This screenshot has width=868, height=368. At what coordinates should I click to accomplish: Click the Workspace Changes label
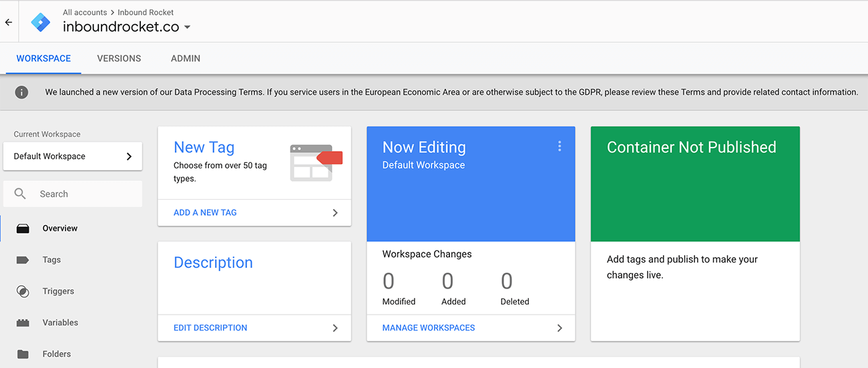pyautogui.click(x=427, y=254)
